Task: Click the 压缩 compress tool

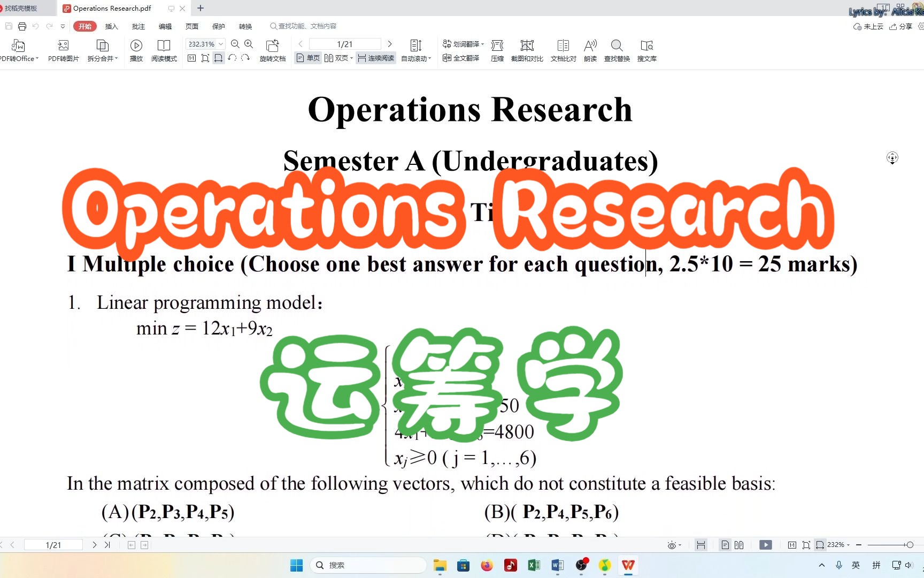Action: click(497, 51)
